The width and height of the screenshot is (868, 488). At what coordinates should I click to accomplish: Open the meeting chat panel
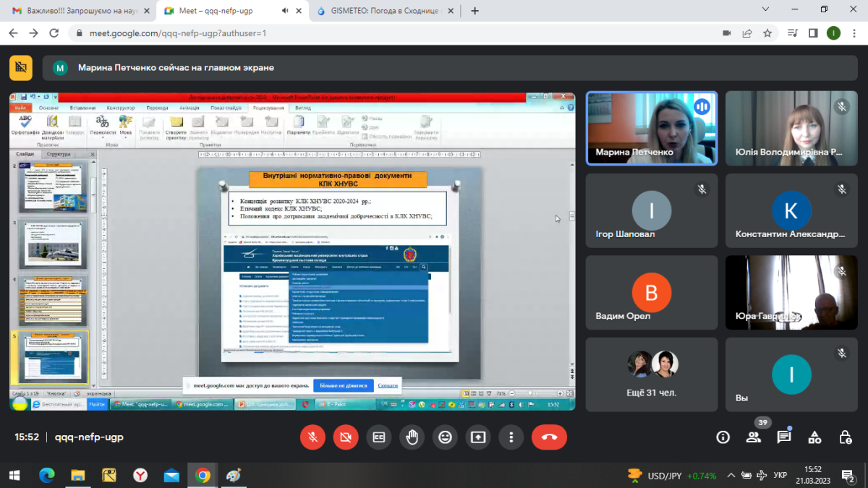click(x=784, y=437)
